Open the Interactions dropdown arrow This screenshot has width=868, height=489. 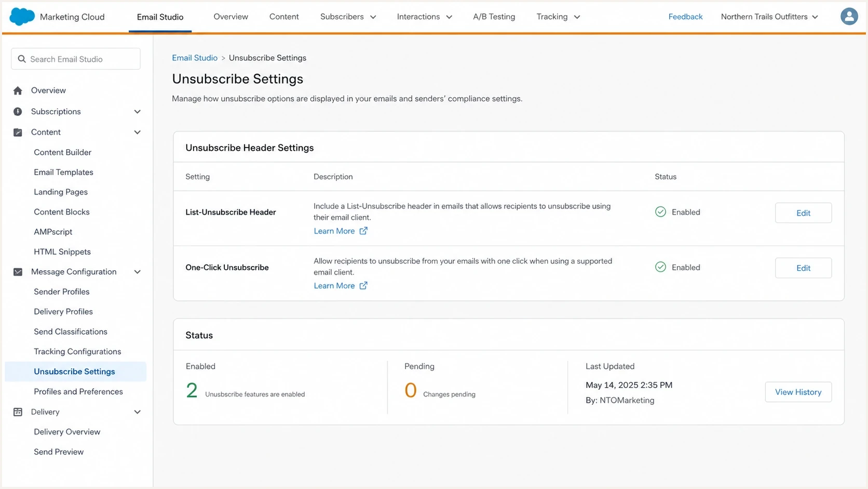[449, 17]
